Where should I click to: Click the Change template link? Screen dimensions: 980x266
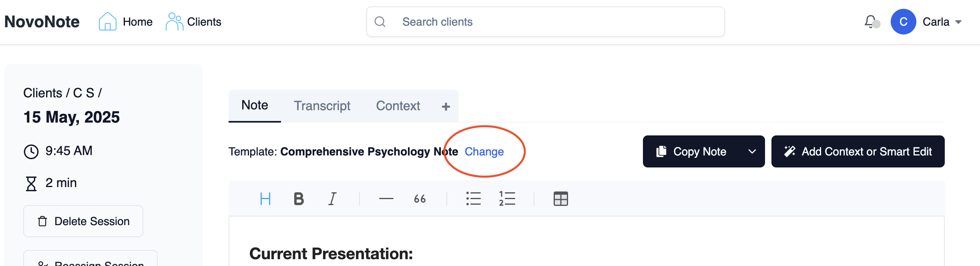484,151
